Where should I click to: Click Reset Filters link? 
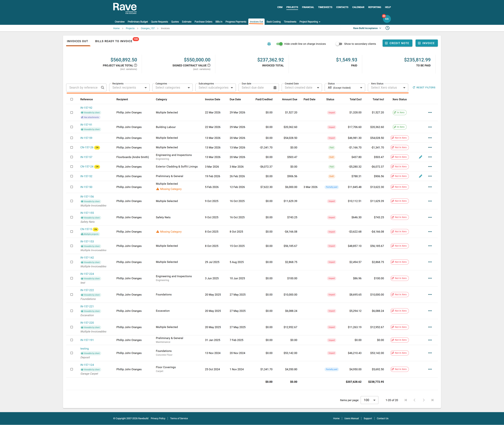(x=424, y=88)
